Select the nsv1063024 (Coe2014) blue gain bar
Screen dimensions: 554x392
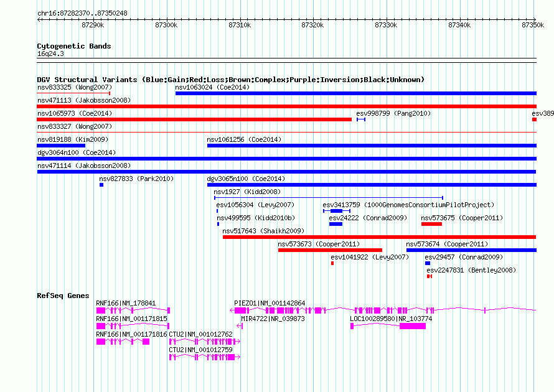[356, 93]
